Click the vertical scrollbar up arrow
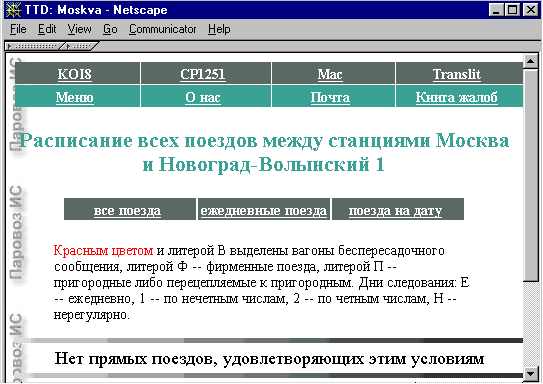 (531, 62)
